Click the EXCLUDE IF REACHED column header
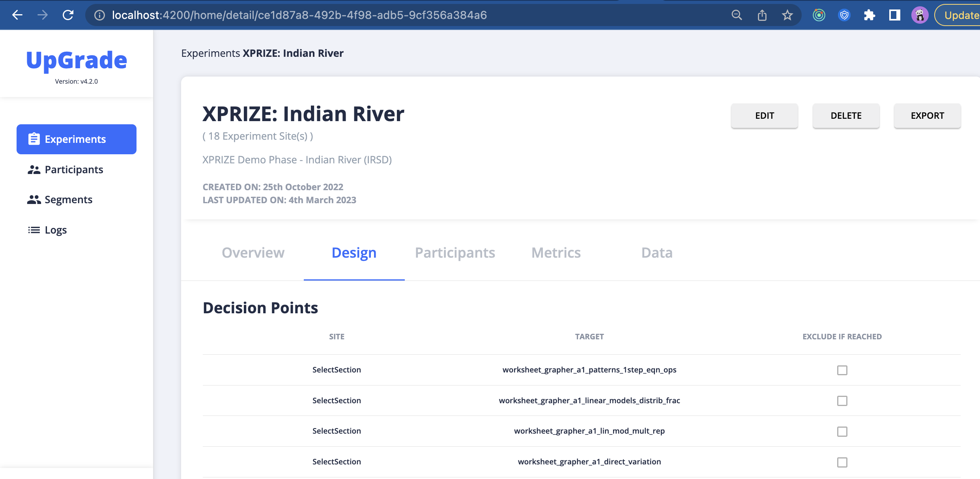Viewport: 980px width, 479px height. tap(842, 337)
